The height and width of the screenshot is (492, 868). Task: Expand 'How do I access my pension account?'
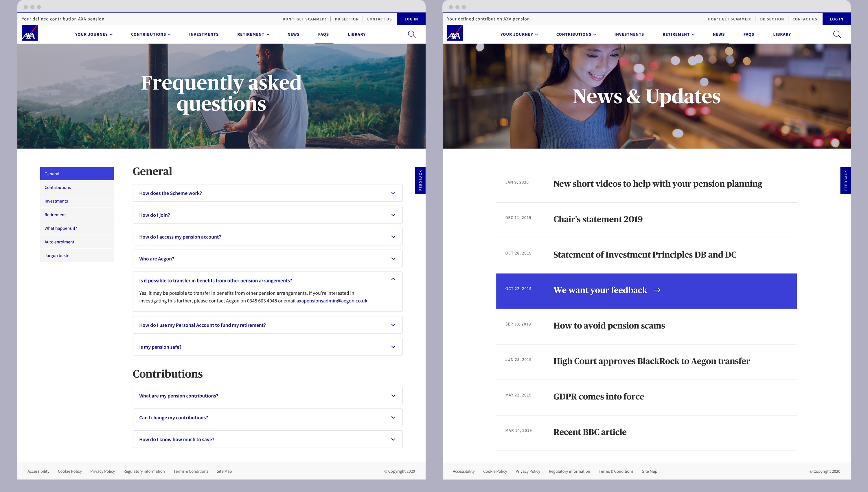(268, 237)
